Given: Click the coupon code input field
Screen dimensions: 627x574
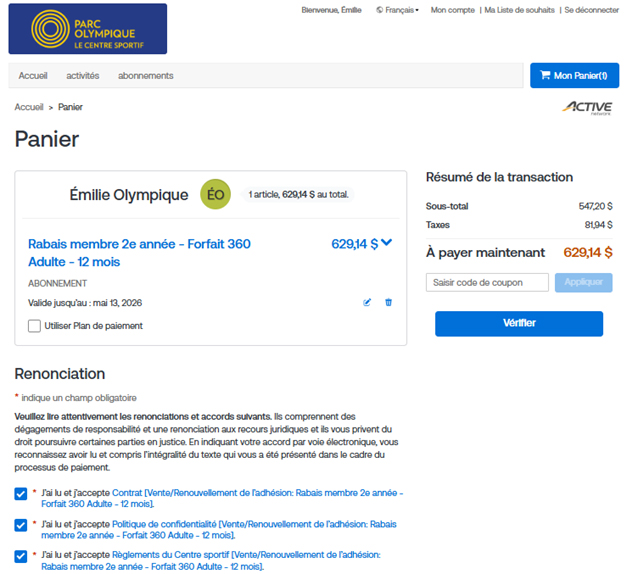Looking at the screenshot, I should 487,283.
